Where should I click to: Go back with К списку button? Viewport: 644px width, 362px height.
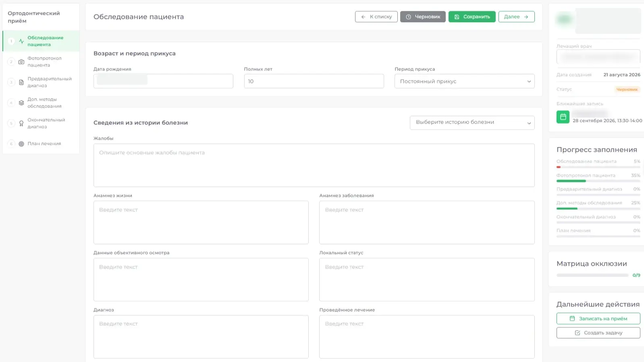(376, 17)
